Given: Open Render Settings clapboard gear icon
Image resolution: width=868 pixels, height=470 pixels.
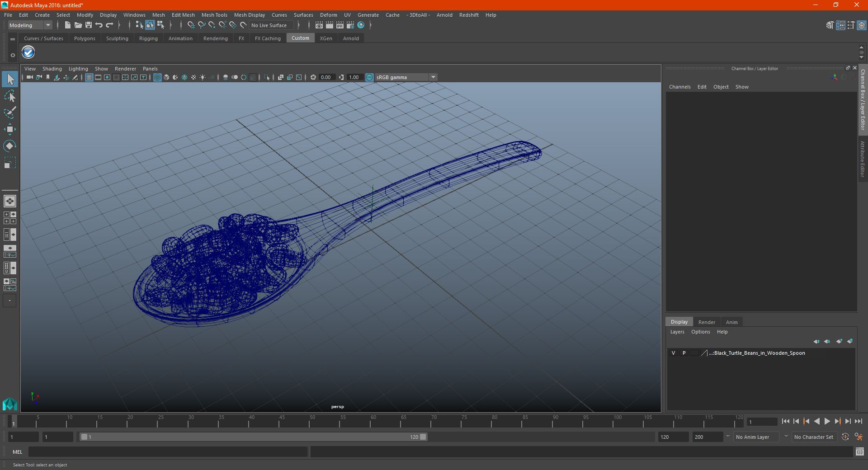Looking at the screenshot, I should point(350,25).
